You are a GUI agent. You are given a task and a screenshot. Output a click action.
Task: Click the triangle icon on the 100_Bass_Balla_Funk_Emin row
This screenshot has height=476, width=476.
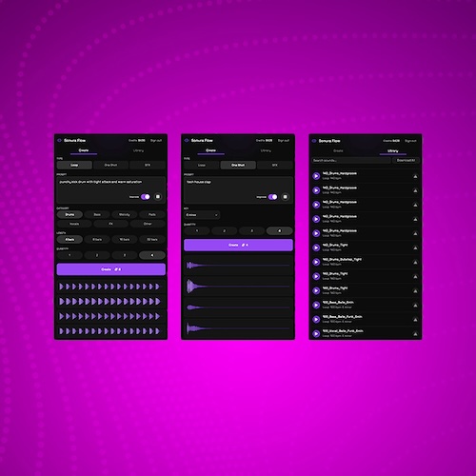coord(415,319)
